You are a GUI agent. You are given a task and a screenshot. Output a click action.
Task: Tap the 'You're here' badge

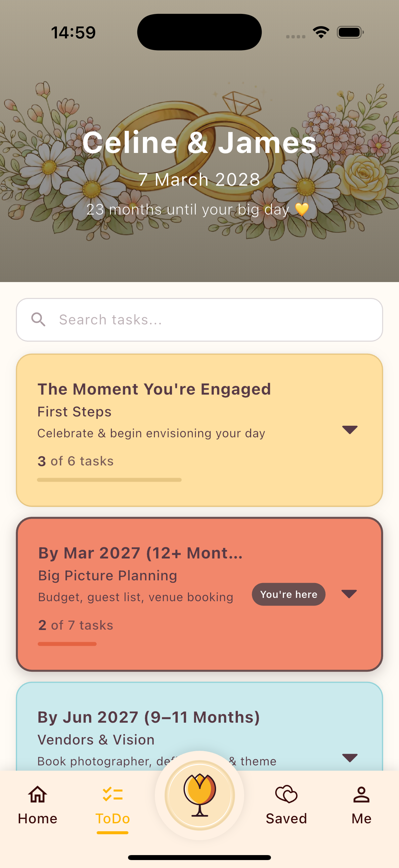[x=288, y=594]
